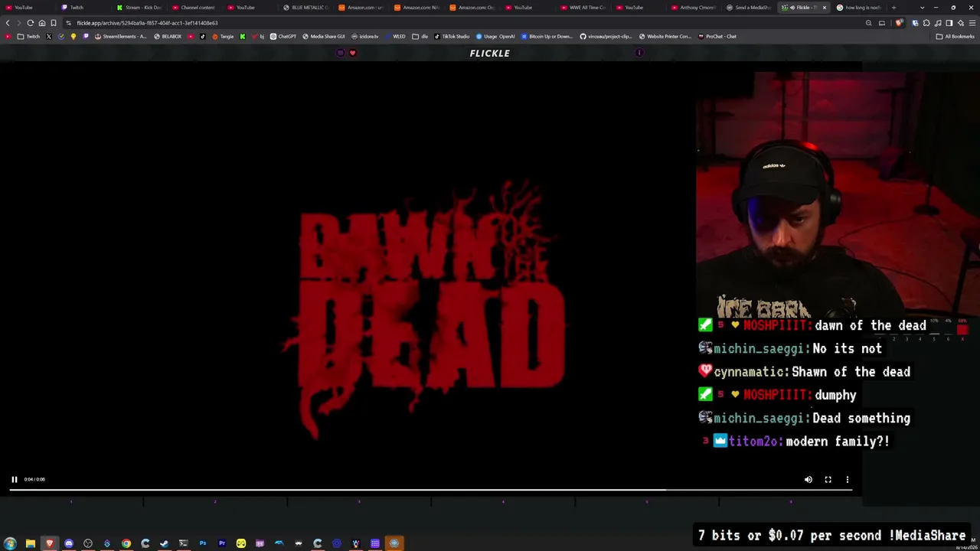Open the vinceau/project-clip GitHub bookmark
The height and width of the screenshot is (551, 980).
(606, 36)
